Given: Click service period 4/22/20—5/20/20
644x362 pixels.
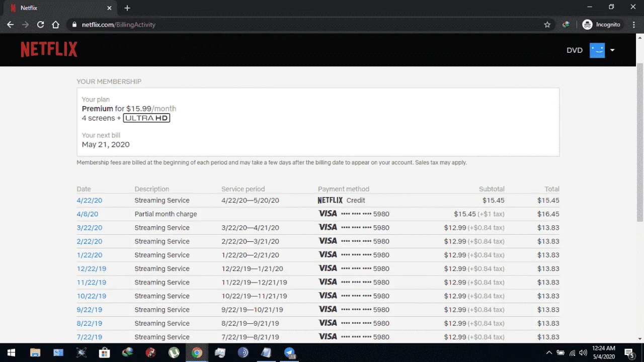Looking at the screenshot, I should 250,200.
